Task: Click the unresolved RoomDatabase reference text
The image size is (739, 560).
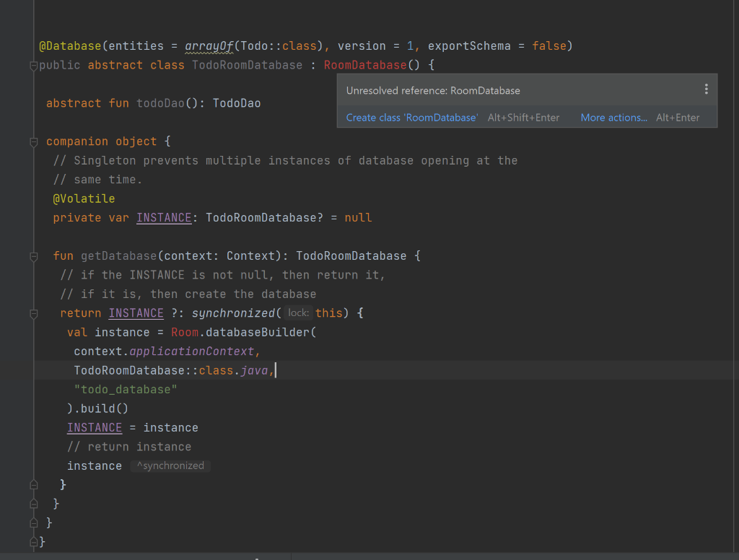Action: pos(365,64)
